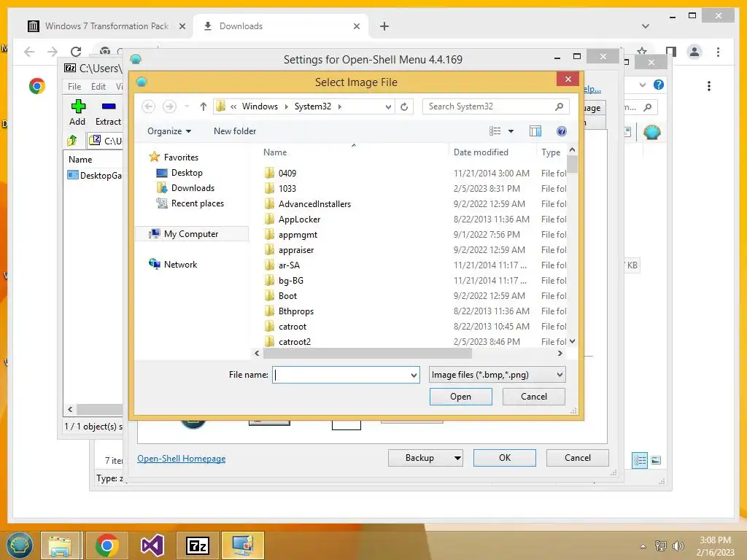The width and height of the screenshot is (747, 560).
Task: Open Chrome from taskbar
Action: [x=107, y=545]
